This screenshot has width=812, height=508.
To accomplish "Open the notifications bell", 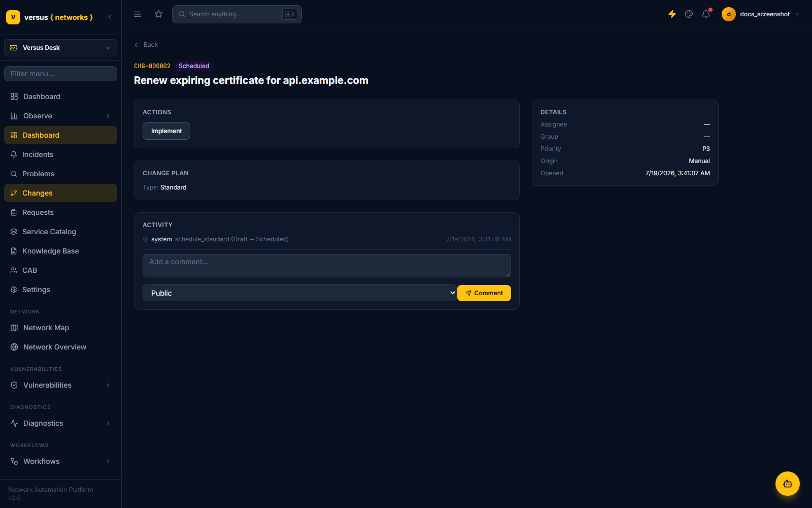I will (x=706, y=14).
